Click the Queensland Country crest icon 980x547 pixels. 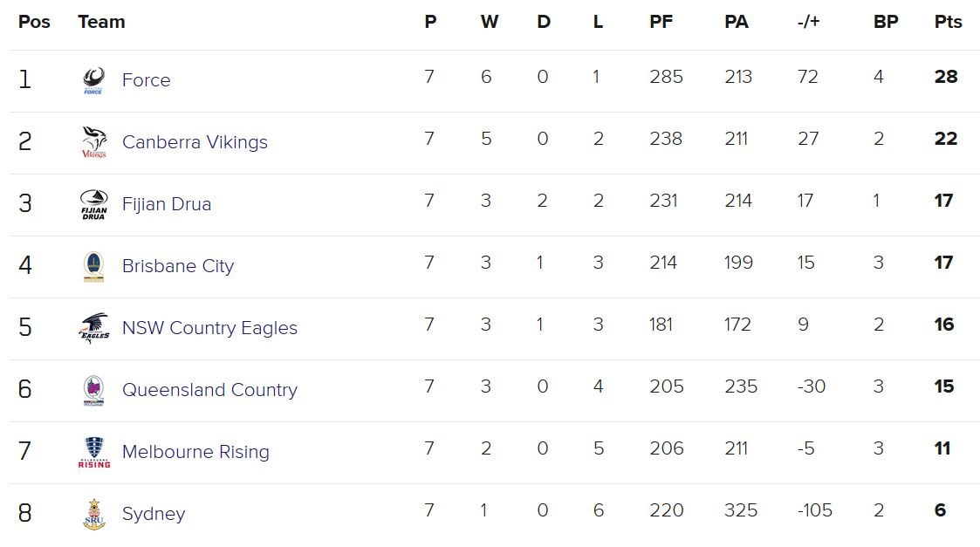tap(93, 390)
